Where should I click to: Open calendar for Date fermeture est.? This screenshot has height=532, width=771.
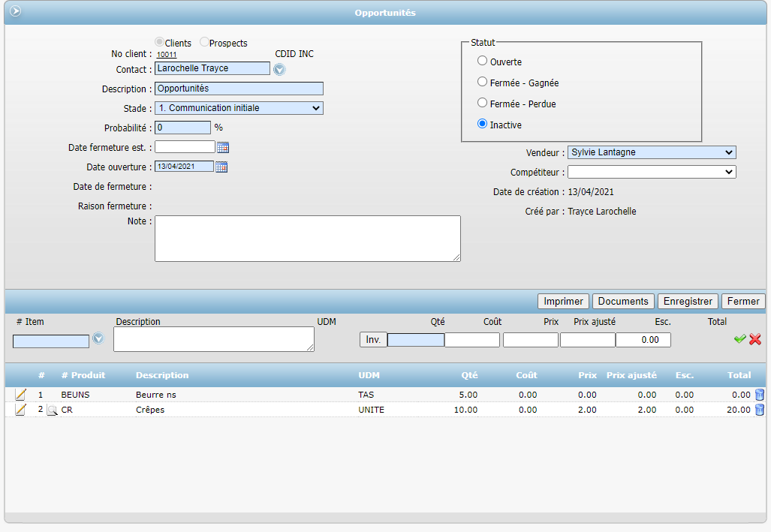(x=223, y=148)
